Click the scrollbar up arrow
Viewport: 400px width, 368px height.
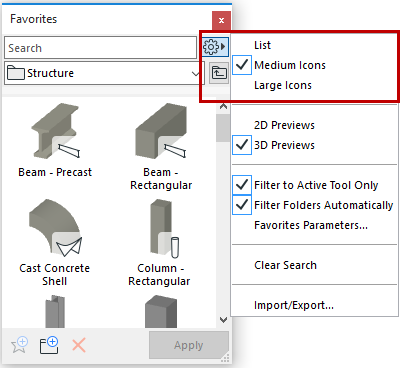pos(223,106)
